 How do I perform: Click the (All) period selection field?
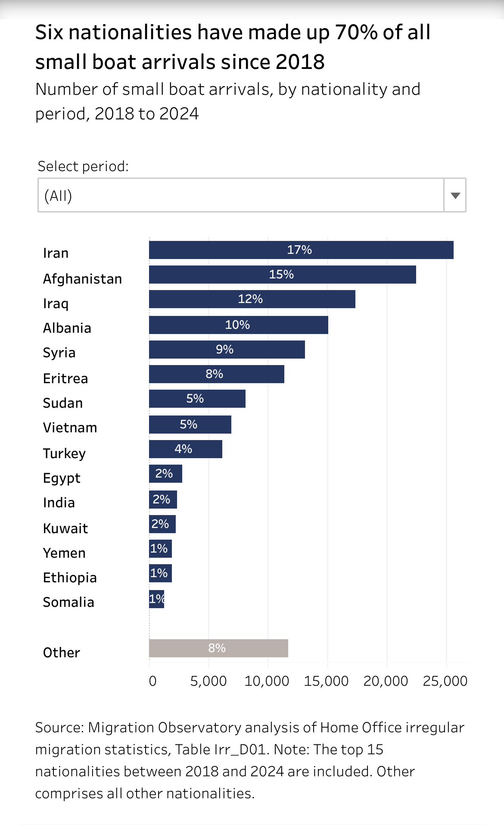click(x=241, y=195)
